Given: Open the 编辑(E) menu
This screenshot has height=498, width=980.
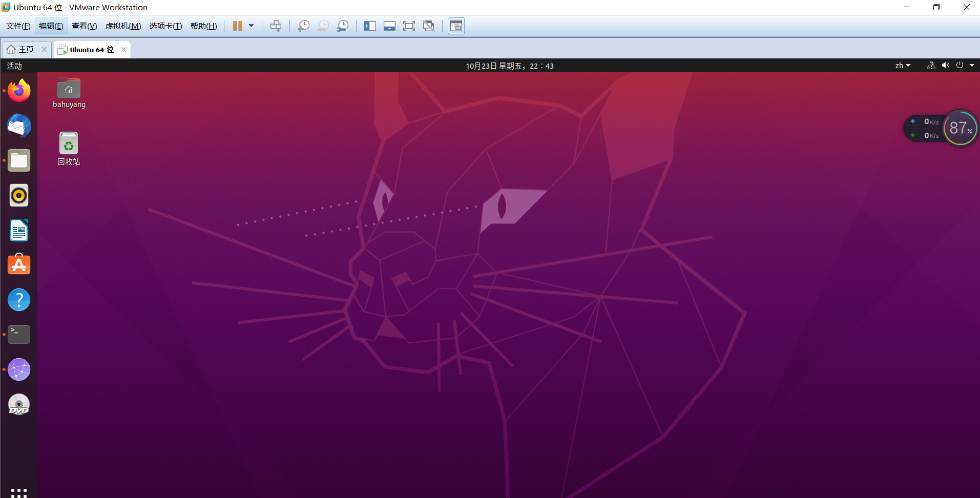Looking at the screenshot, I should point(51,26).
